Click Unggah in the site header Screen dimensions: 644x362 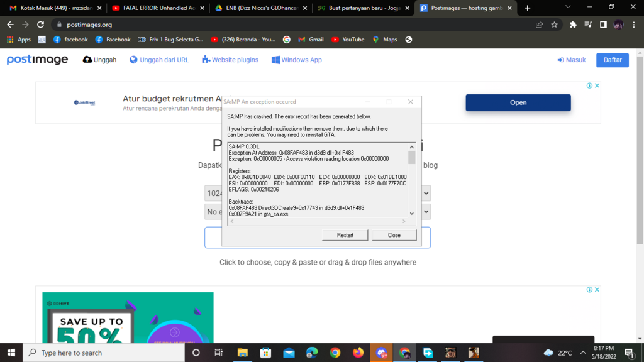pyautogui.click(x=100, y=60)
